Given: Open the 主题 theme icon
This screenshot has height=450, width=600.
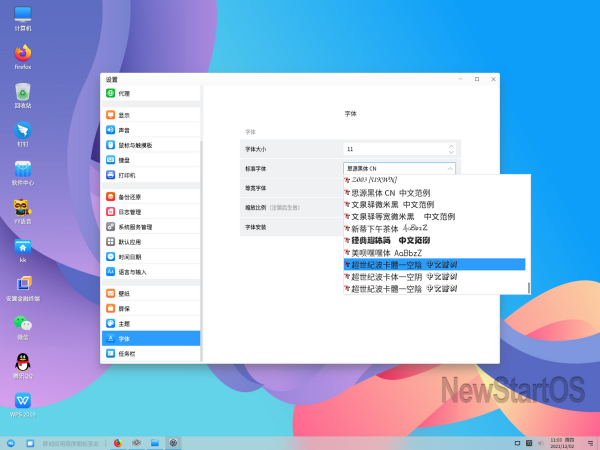Looking at the screenshot, I should (111, 324).
